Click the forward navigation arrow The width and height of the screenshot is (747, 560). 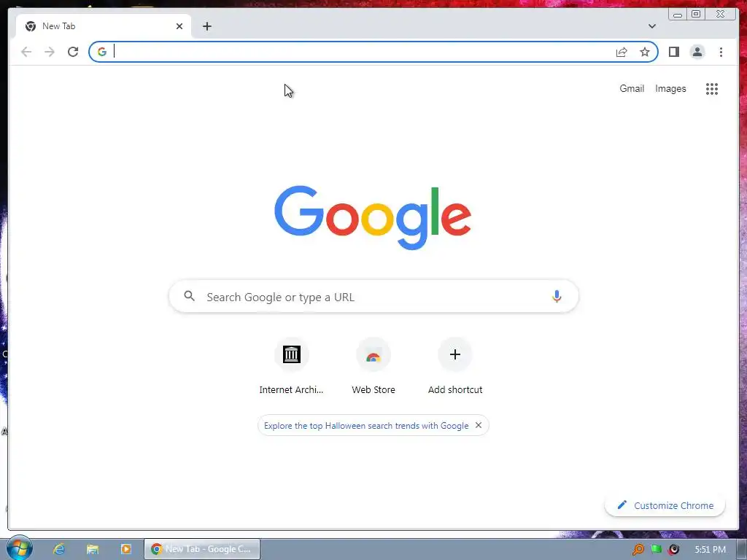pos(50,52)
